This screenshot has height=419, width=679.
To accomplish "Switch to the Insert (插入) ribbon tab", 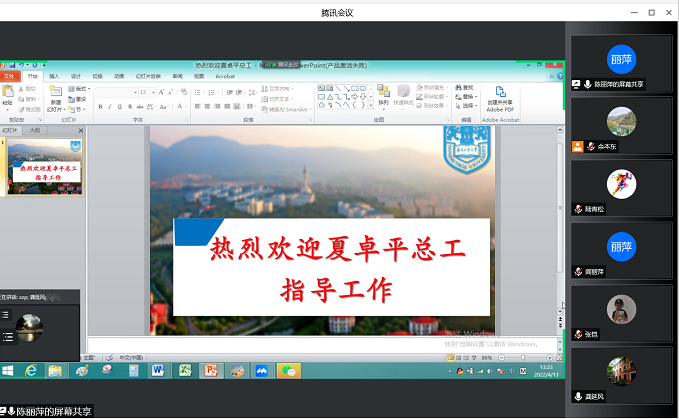I will [x=54, y=75].
